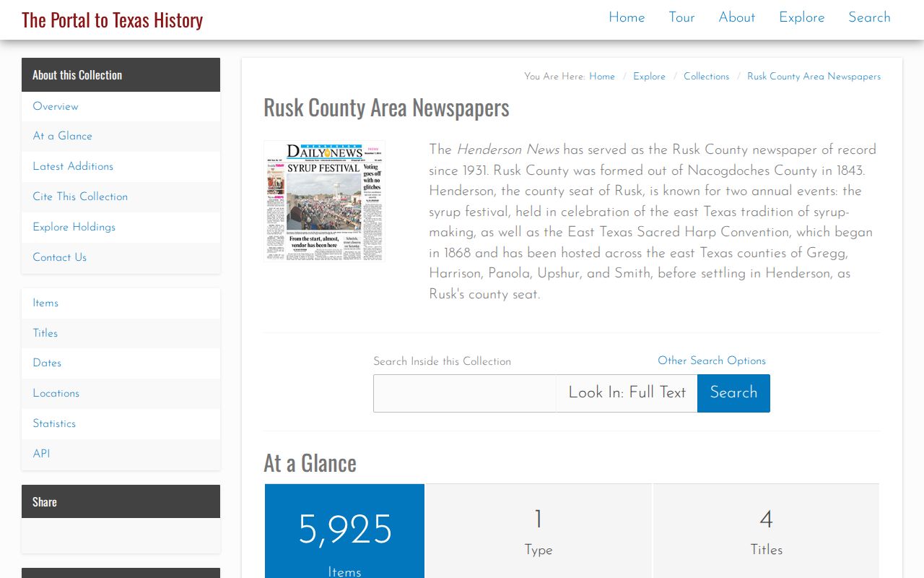This screenshot has height=578, width=924.
Task: Click the About this Collection sidebar header
Action: [121, 75]
